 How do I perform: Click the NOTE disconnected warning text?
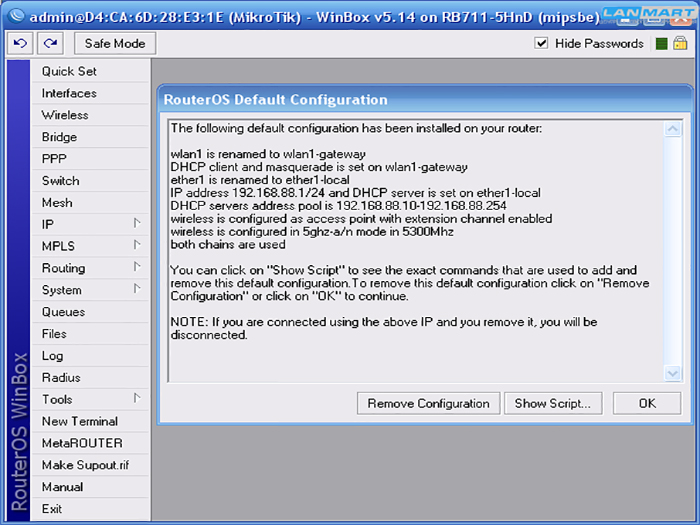[x=384, y=328]
